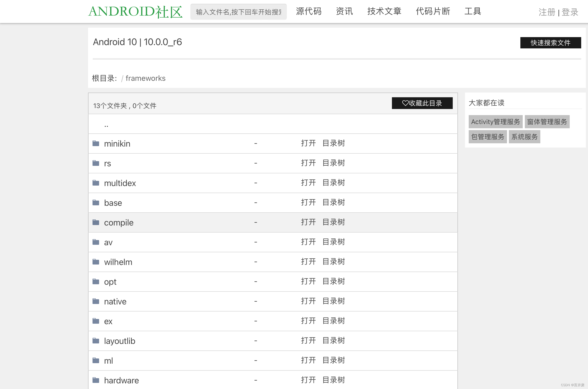Click 收藏此目录 favorite button
The width and height of the screenshot is (588, 389).
tap(422, 103)
